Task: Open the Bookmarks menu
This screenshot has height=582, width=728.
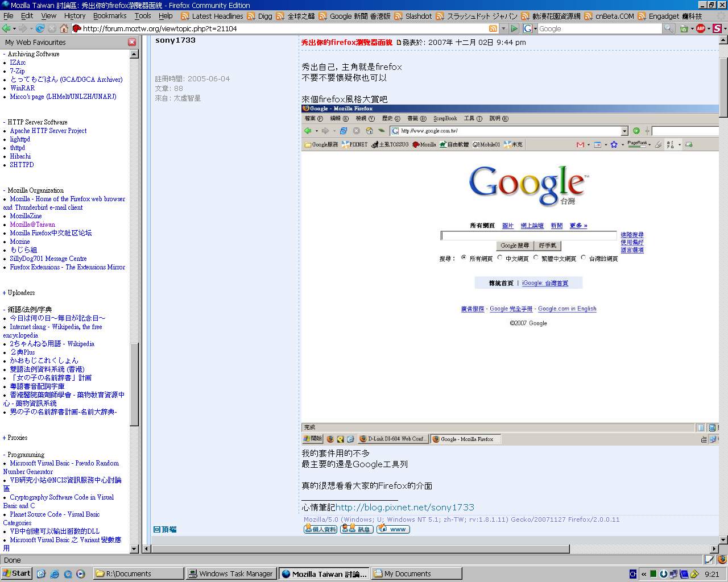Action: point(110,16)
